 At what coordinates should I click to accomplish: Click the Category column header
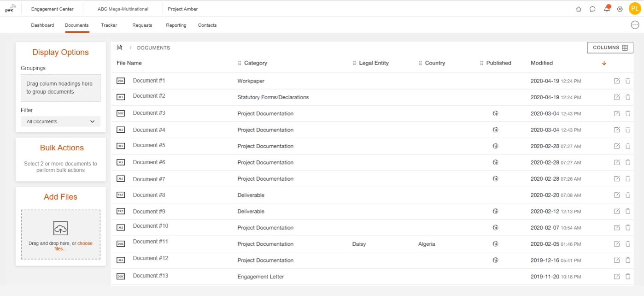coord(255,63)
